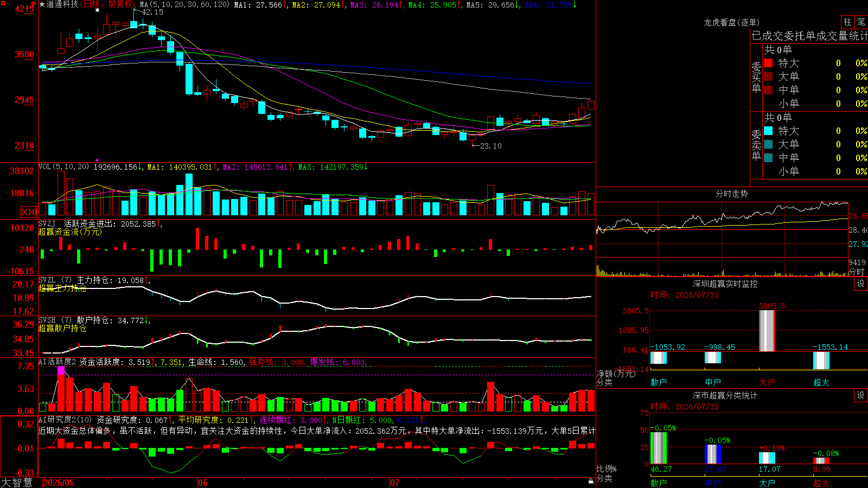868x488 pixels.
Task: Click the 龙虎看盘(逐单) panel title
Action: point(731,22)
